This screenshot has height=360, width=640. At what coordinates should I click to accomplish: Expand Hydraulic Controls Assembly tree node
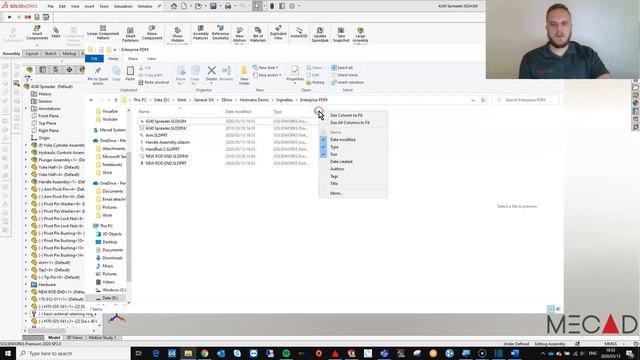coord(26,153)
